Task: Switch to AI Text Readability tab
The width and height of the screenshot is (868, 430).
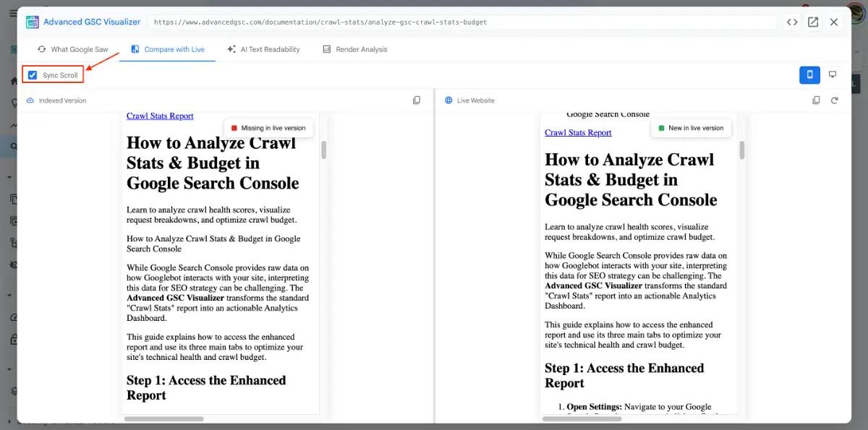Action: [263, 49]
